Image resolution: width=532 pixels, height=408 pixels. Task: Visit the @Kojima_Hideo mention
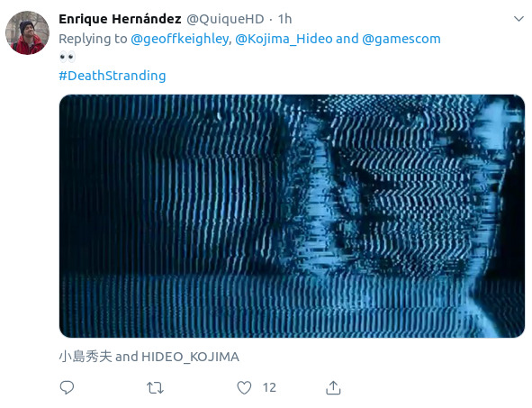point(284,39)
